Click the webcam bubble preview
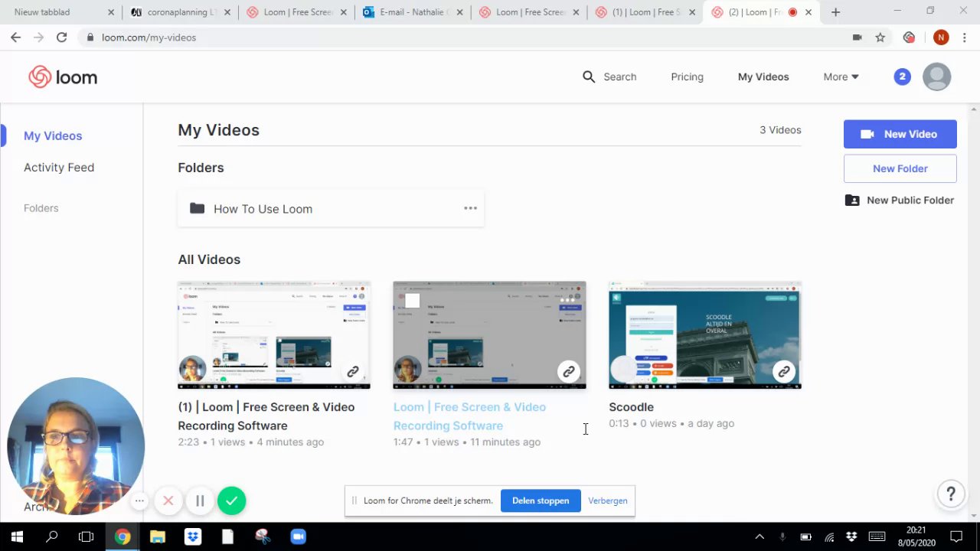 tap(76, 446)
